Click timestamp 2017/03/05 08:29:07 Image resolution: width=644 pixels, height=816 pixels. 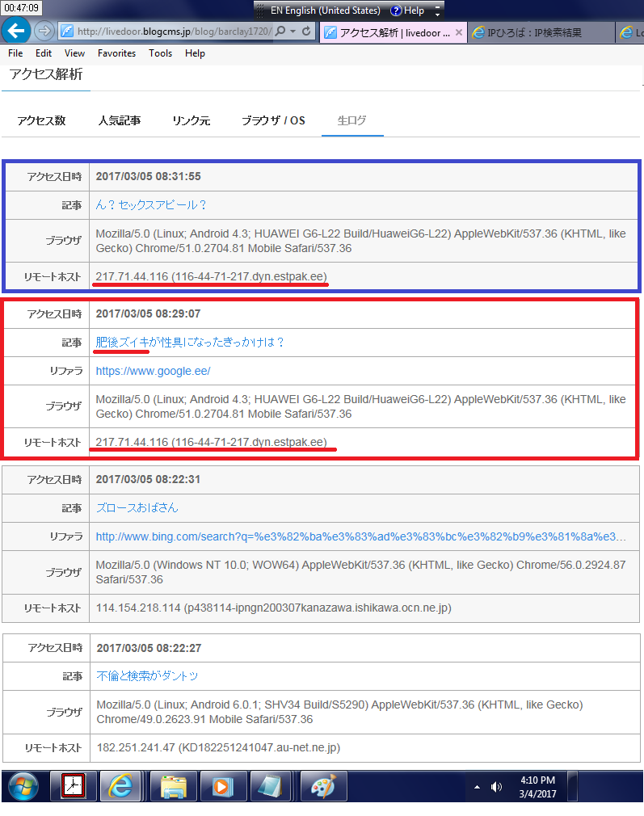(x=149, y=313)
